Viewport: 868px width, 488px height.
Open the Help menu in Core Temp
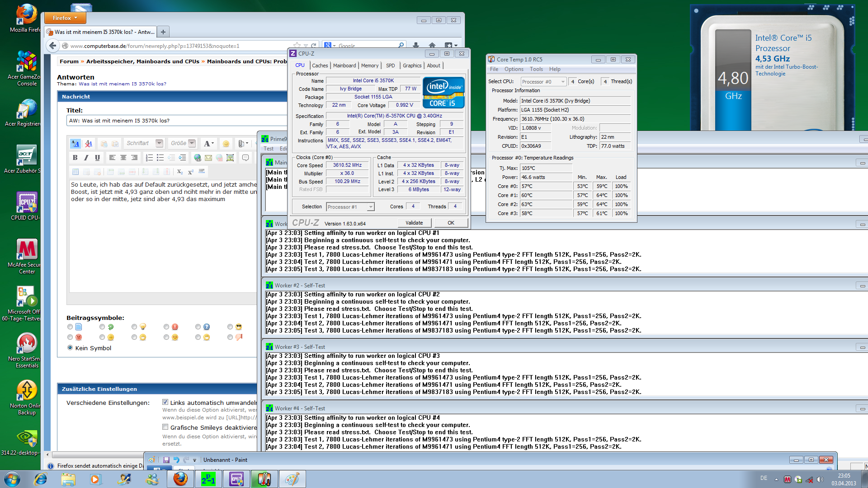555,69
